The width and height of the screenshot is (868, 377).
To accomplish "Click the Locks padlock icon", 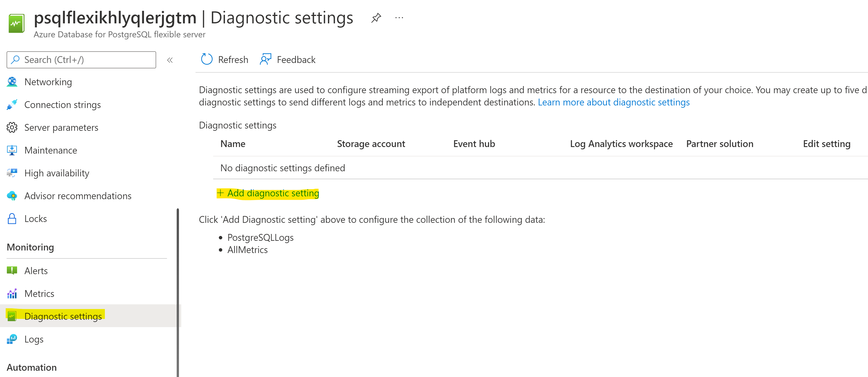I will coord(12,219).
